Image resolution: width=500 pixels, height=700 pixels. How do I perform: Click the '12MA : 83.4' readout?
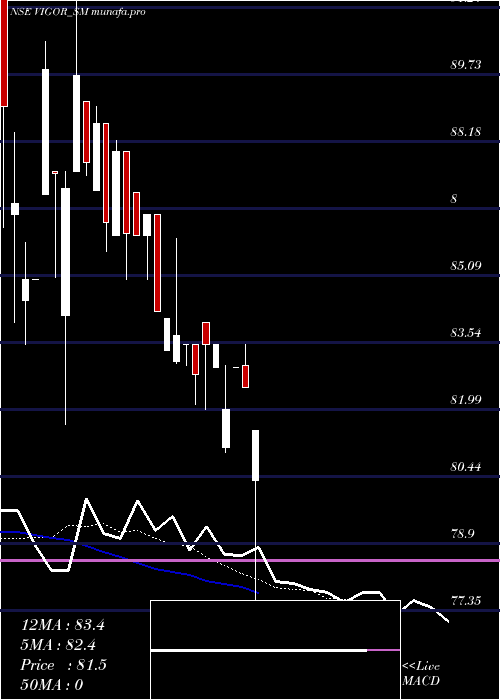[63, 625]
